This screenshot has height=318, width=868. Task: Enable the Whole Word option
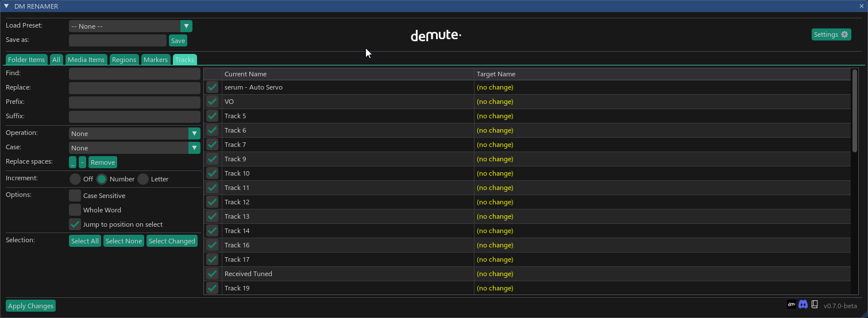(x=75, y=210)
